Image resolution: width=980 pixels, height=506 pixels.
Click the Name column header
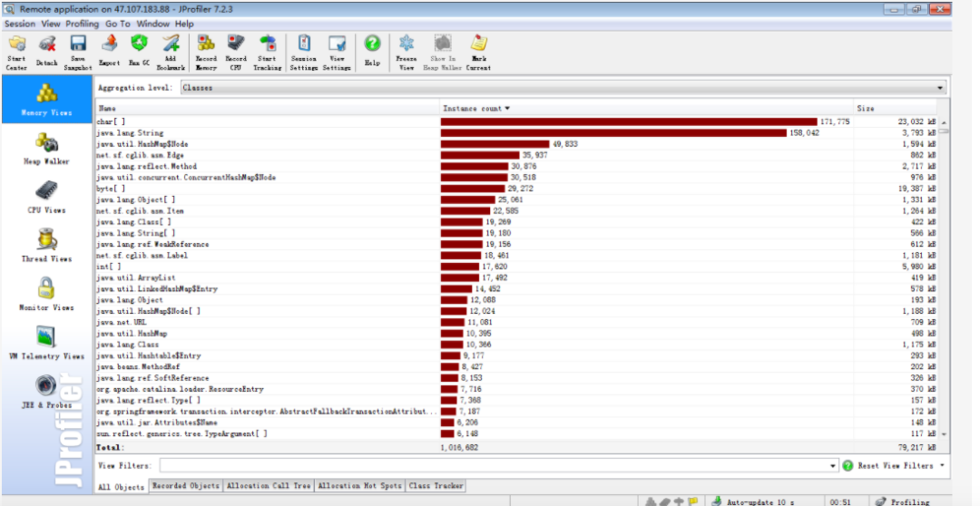click(x=268, y=109)
